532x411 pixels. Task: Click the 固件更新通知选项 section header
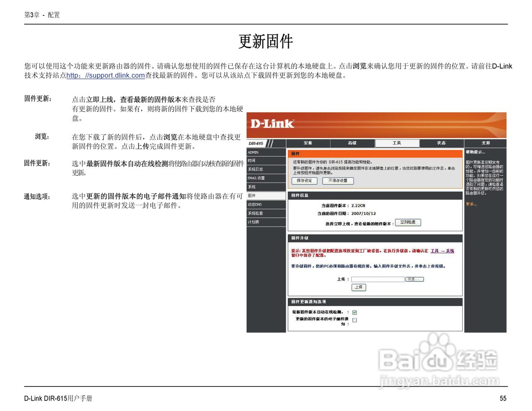click(x=375, y=302)
